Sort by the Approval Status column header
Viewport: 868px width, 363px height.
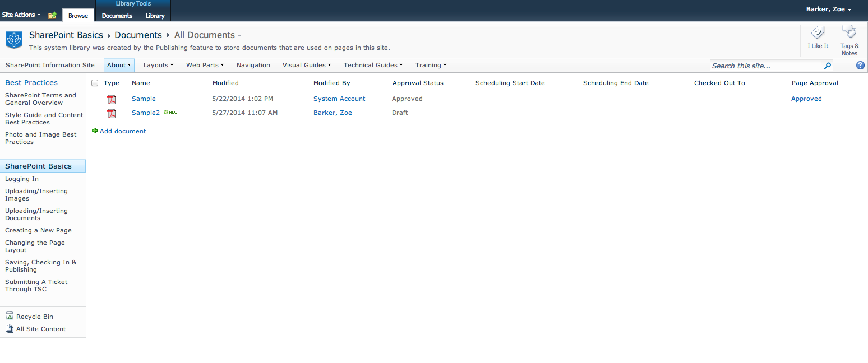[418, 83]
